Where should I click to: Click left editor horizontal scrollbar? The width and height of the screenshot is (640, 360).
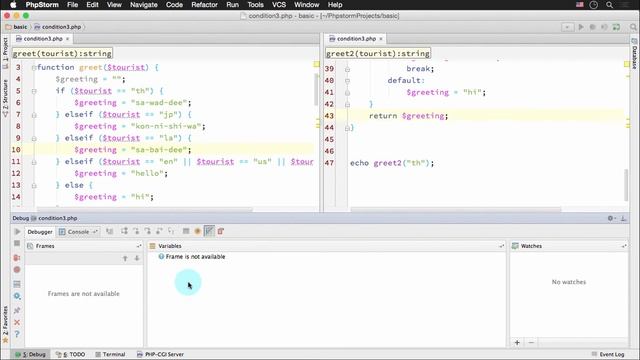145,210
